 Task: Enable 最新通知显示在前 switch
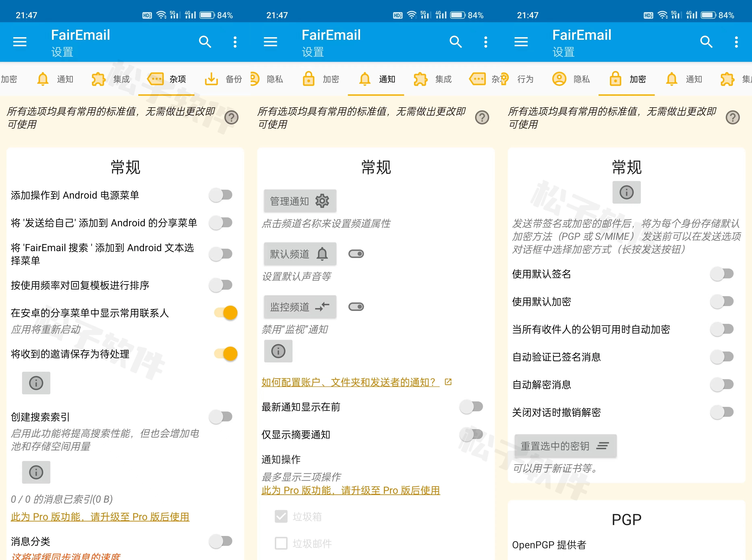471,406
